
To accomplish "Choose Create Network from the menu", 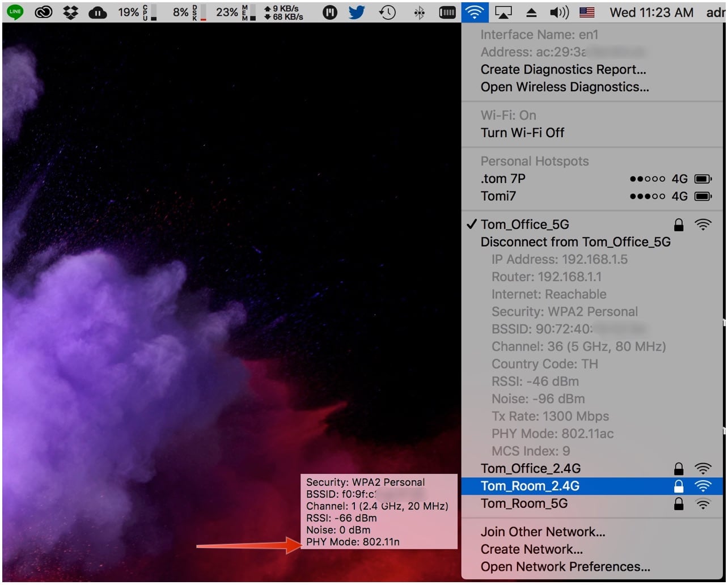I will tap(530, 549).
